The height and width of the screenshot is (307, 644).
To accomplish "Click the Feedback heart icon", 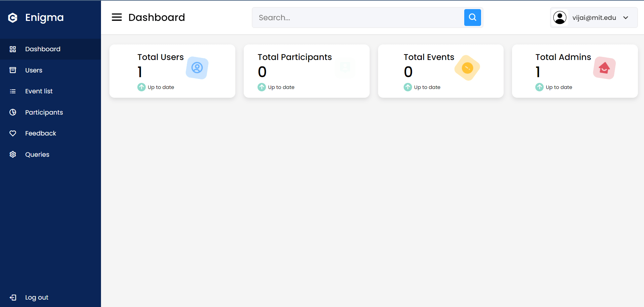I will tap(13, 133).
